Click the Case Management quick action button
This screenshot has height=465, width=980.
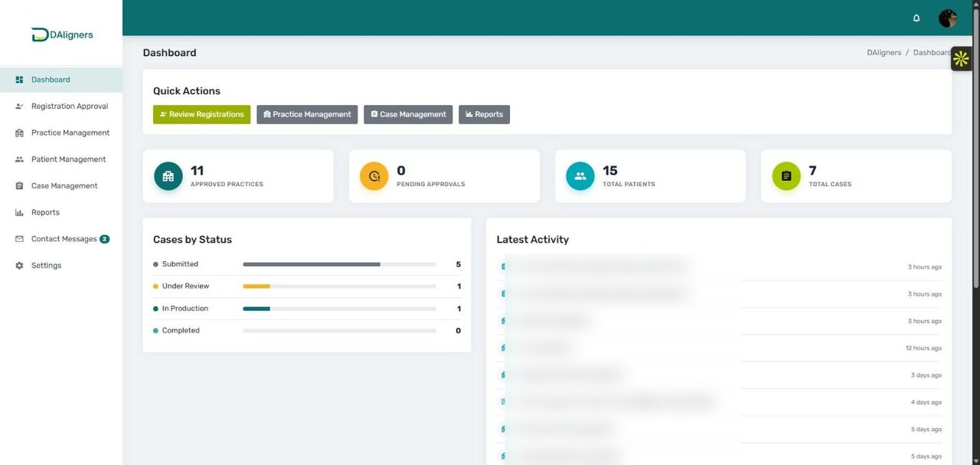point(408,114)
